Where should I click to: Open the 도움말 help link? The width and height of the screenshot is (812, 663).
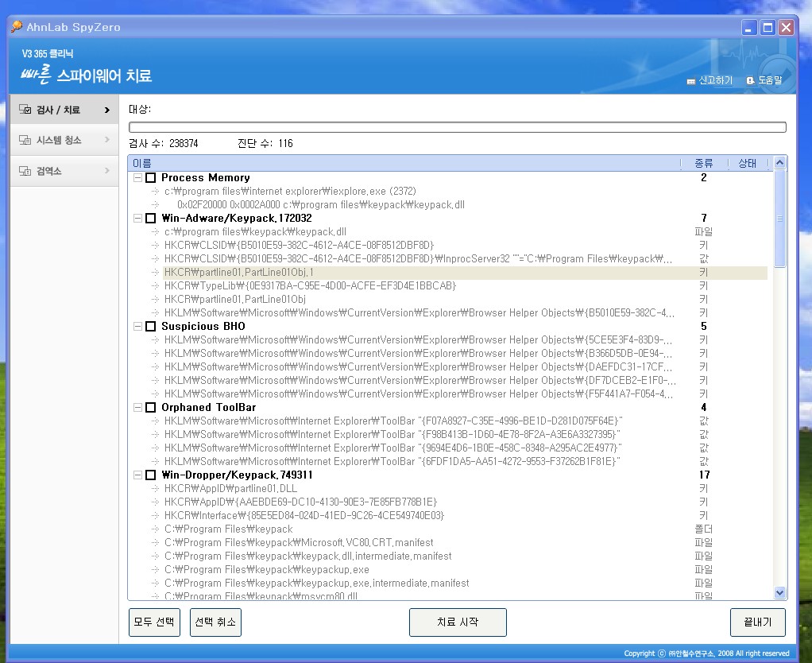764,80
